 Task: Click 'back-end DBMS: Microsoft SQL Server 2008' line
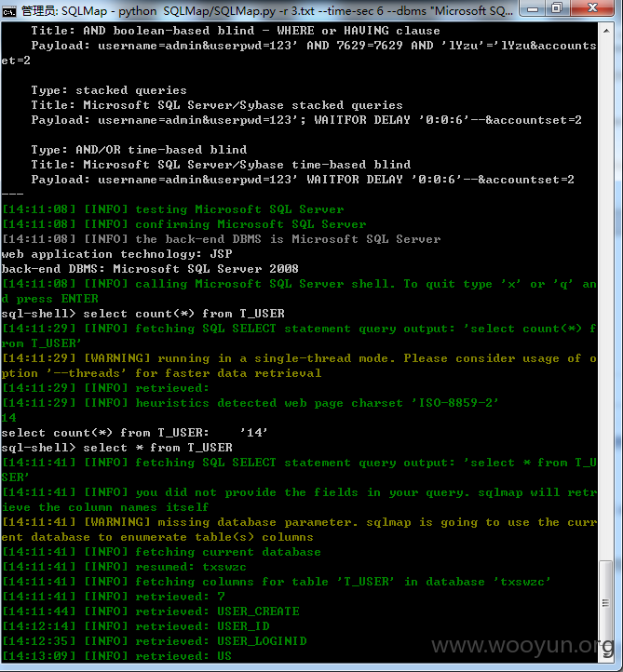pos(150,269)
